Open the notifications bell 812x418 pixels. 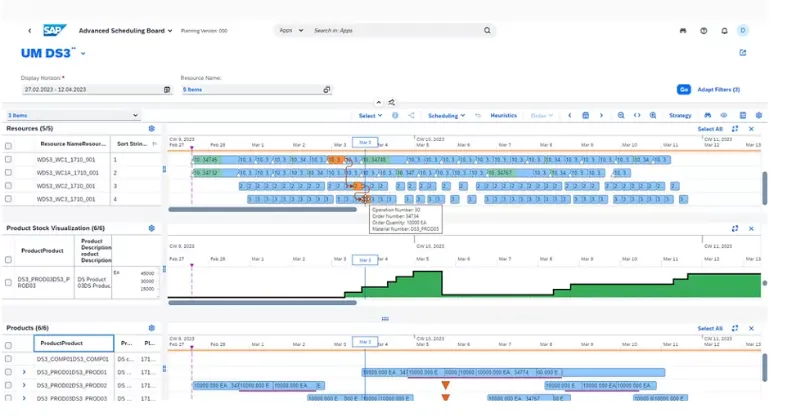click(724, 31)
